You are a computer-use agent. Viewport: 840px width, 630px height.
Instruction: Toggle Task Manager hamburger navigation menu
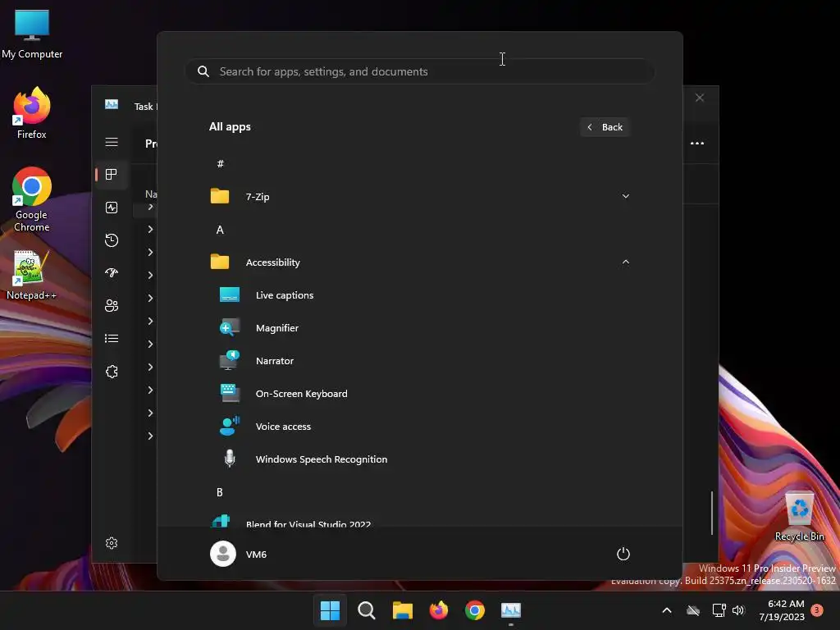coord(112,142)
